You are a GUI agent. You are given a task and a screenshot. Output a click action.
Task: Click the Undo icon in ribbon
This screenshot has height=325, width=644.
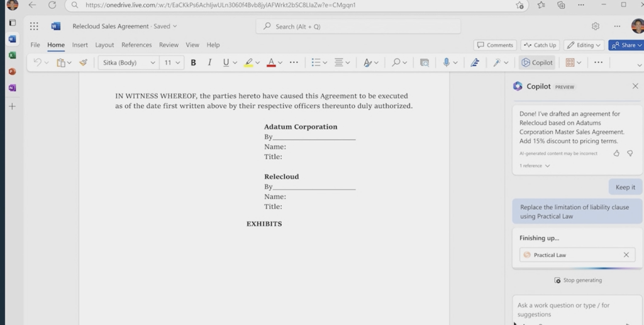[37, 62]
